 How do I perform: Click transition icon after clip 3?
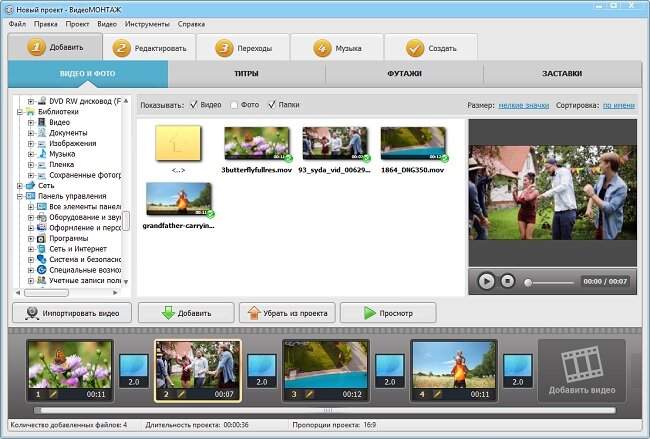click(390, 371)
